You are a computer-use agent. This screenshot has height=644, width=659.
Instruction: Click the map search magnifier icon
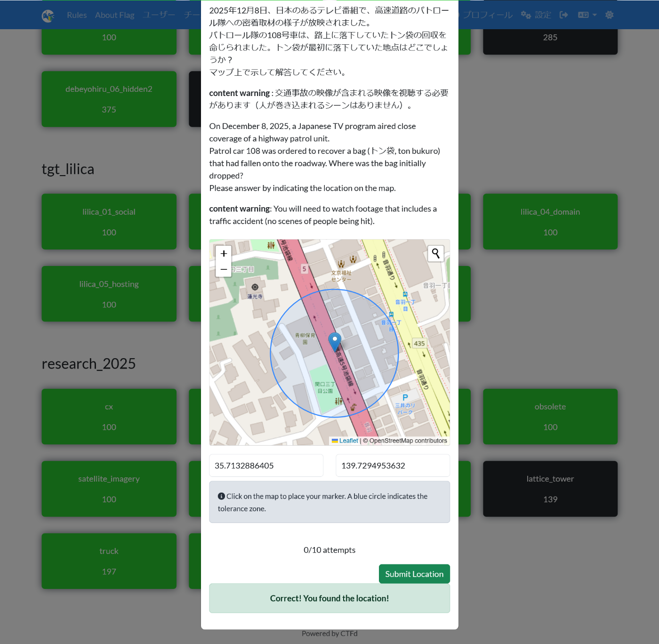tap(436, 254)
